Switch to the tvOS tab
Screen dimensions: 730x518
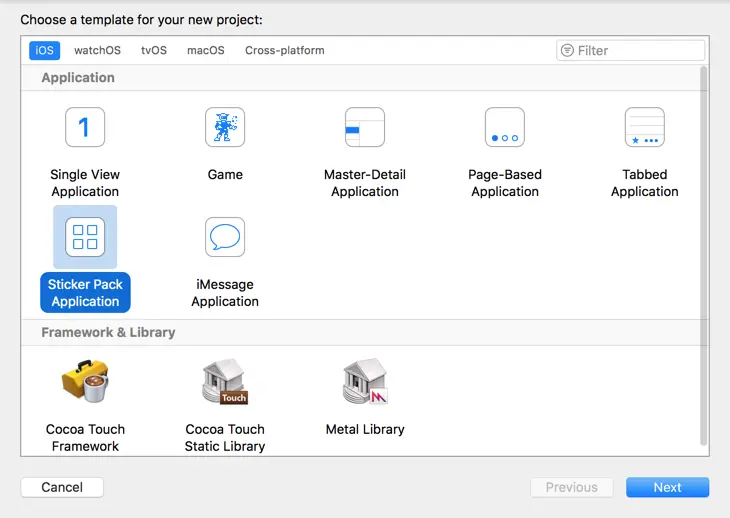pyautogui.click(x=154, y=50)
